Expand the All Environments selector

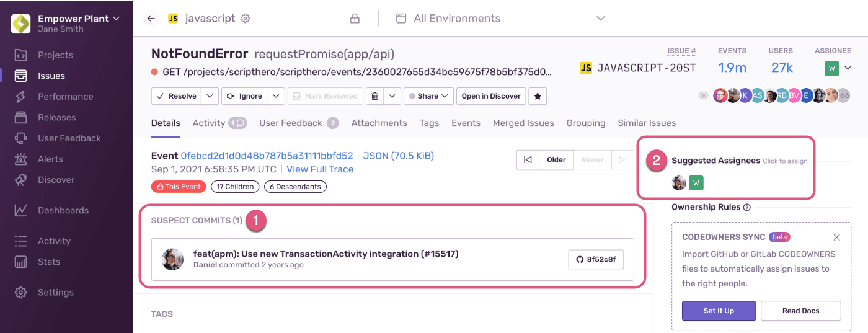click(x=600, y=19)
